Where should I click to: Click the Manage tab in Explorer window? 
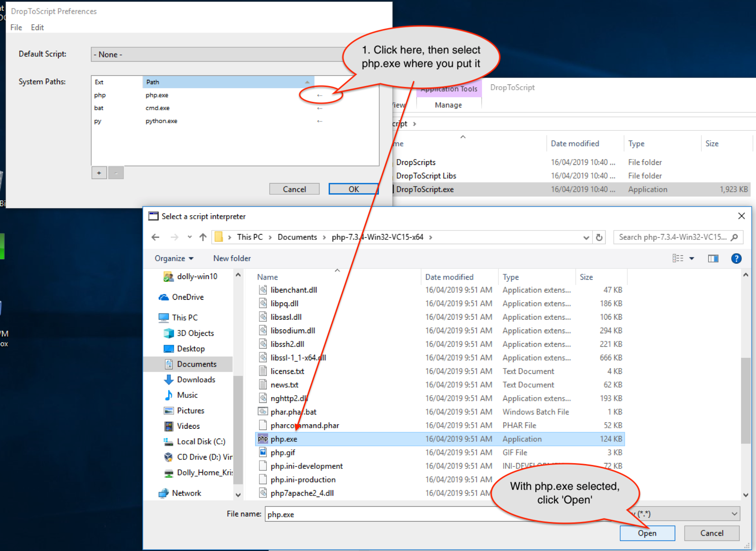(449, 105)
